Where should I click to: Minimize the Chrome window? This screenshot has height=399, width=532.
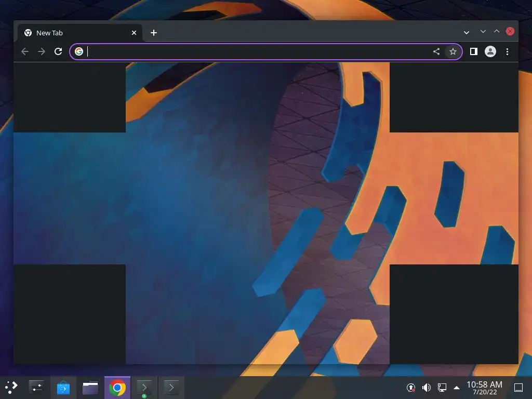pyautogui.click(x=483, y=31)
